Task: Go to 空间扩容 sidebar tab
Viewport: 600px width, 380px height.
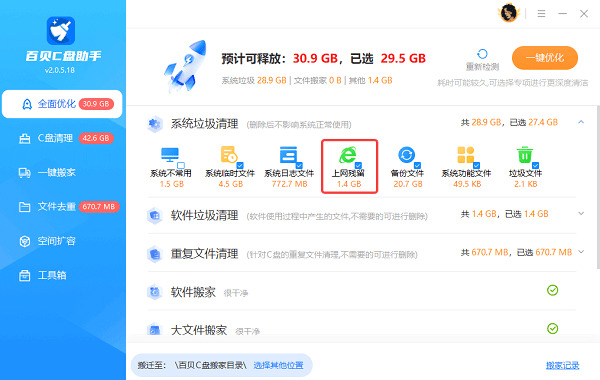Action: (62, 241)
